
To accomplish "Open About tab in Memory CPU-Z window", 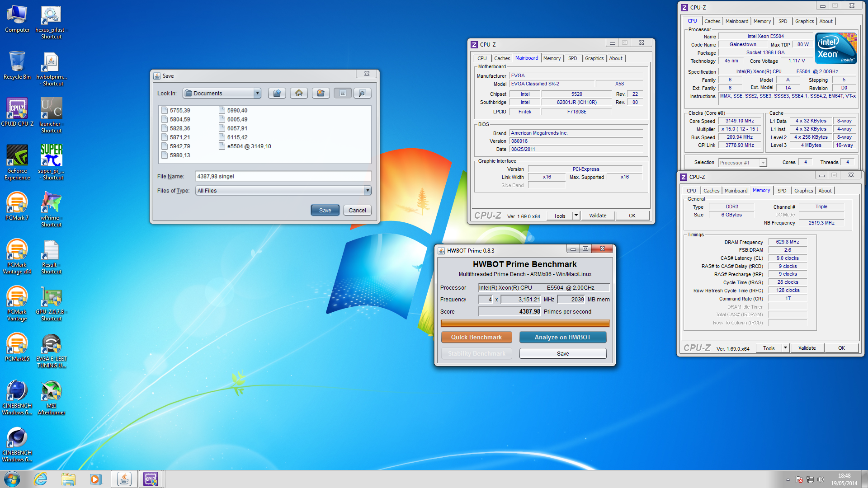I will pyautogui.click(x=825, y=191).
